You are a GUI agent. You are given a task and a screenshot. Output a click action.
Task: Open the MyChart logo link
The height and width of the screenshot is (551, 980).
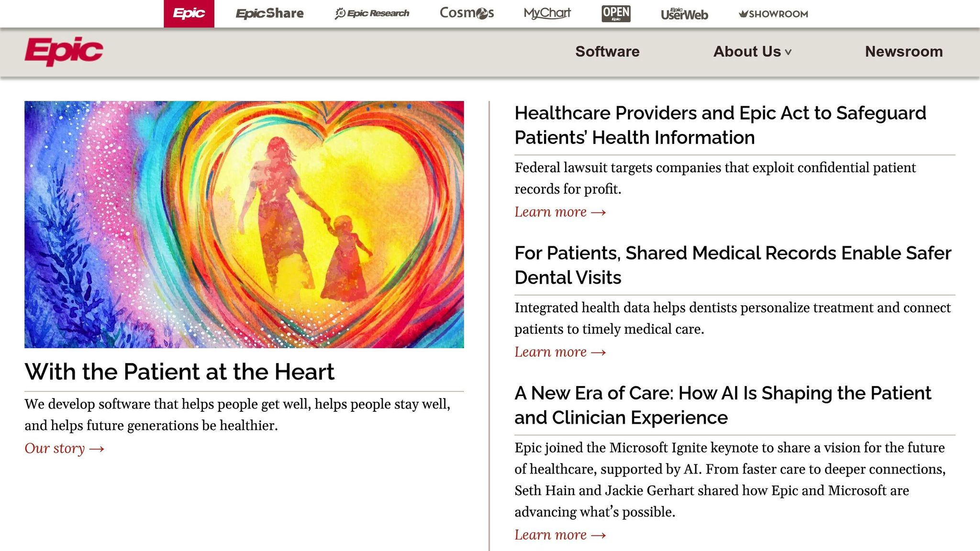[x=547, y=13]
